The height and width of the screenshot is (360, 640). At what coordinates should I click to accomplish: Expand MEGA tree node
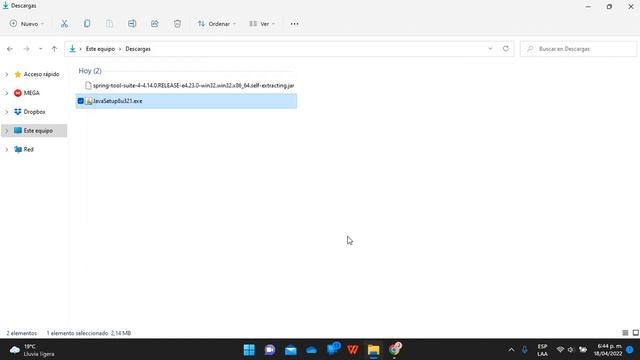(7, 93)
